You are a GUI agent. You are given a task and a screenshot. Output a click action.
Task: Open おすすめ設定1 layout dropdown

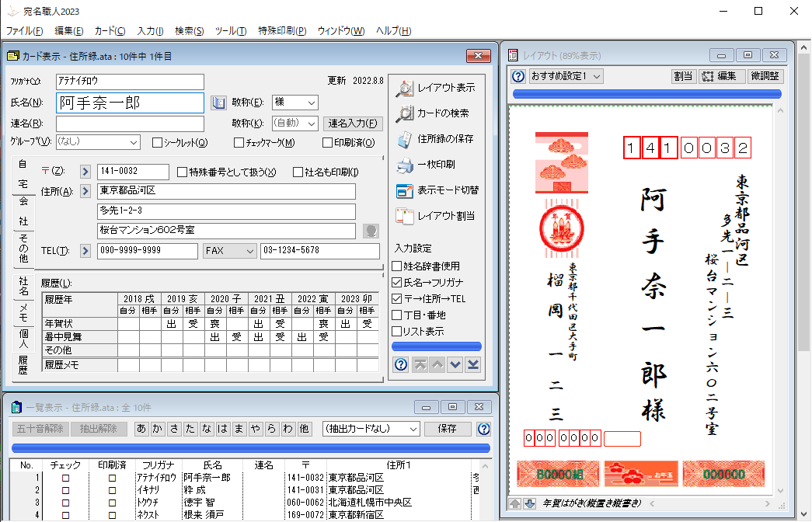[566, 76]
